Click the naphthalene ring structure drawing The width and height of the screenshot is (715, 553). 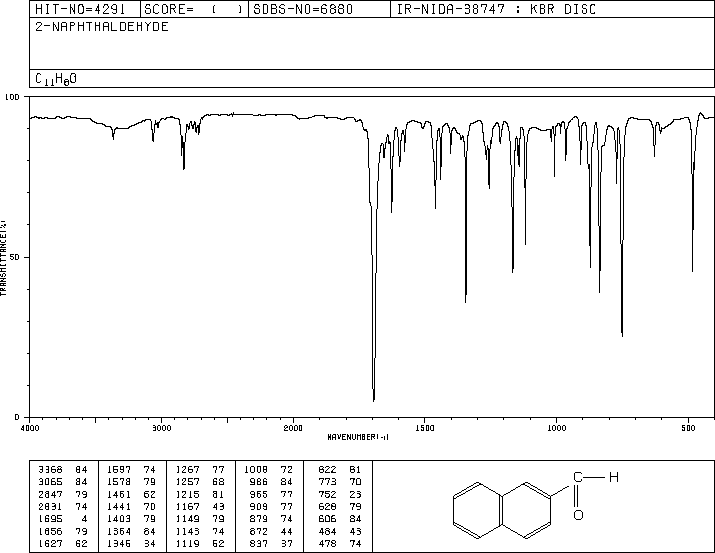click(502, 510)
